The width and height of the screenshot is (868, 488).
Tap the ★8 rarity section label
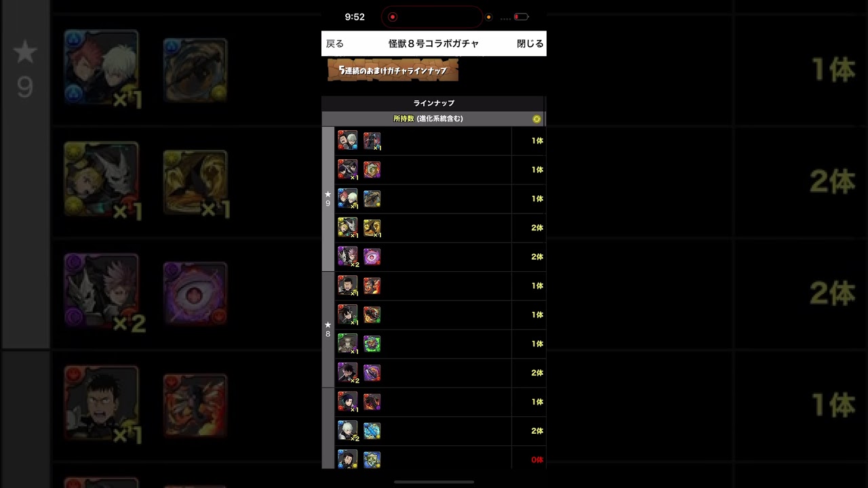coord(328,329)
